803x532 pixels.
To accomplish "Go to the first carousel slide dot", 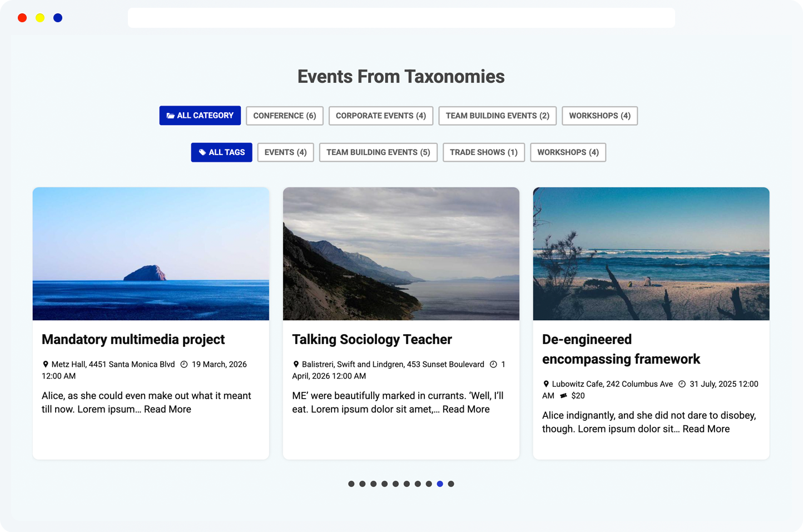I will pos(351,484).
